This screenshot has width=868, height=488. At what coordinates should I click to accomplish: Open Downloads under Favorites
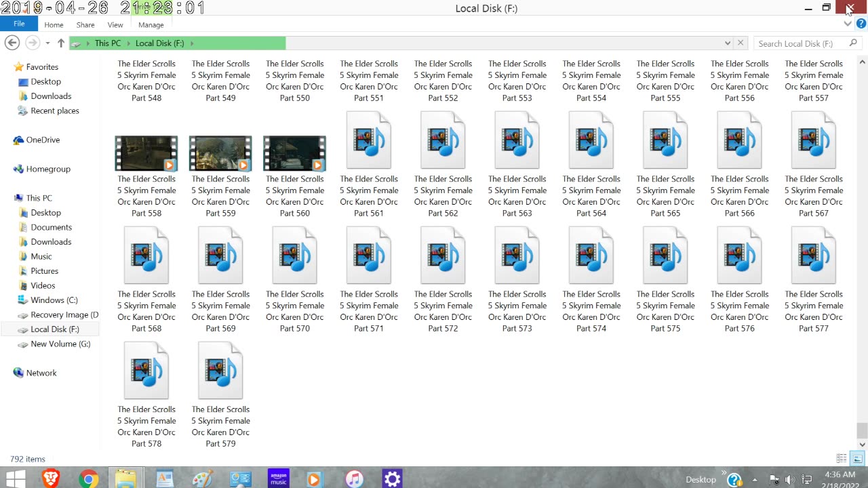click(x=51, y=96)
